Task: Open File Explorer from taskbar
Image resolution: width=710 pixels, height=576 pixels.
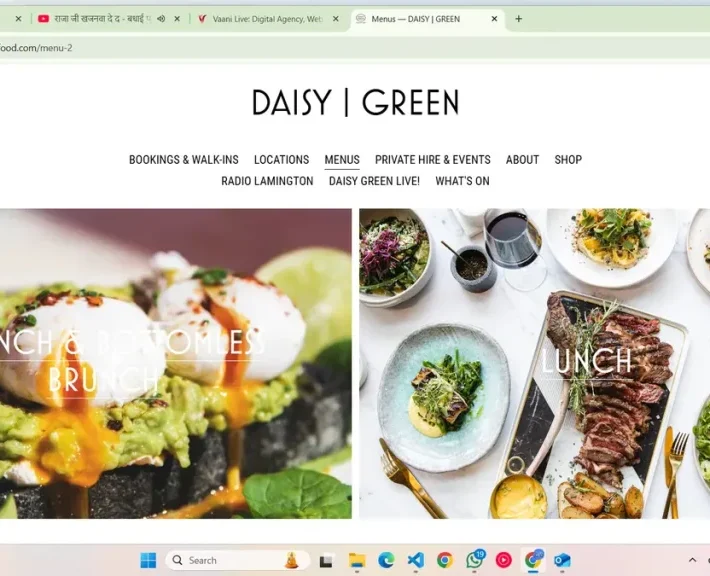Action: (357, 561)
